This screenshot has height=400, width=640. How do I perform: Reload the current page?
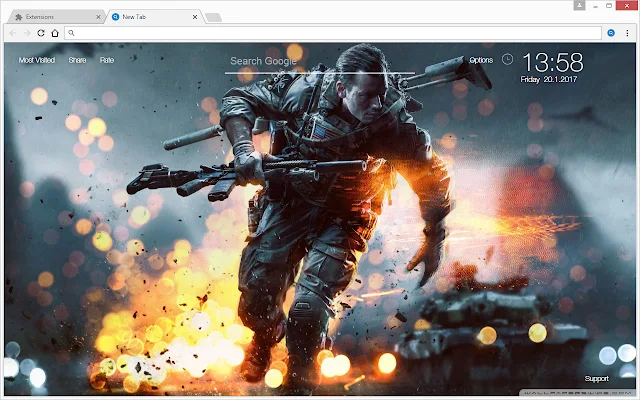[41, 33]
